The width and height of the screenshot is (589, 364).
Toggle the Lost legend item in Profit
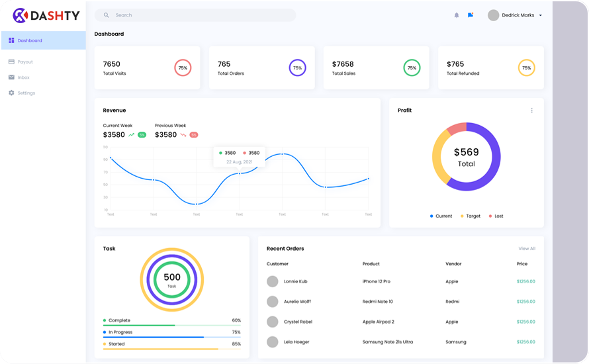coord(496,216)
